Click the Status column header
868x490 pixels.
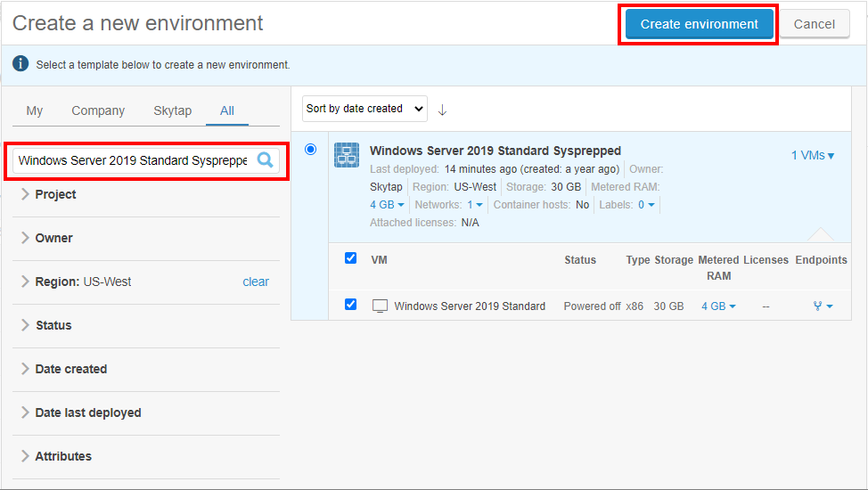pyautogui.click(x=580, y=260)
